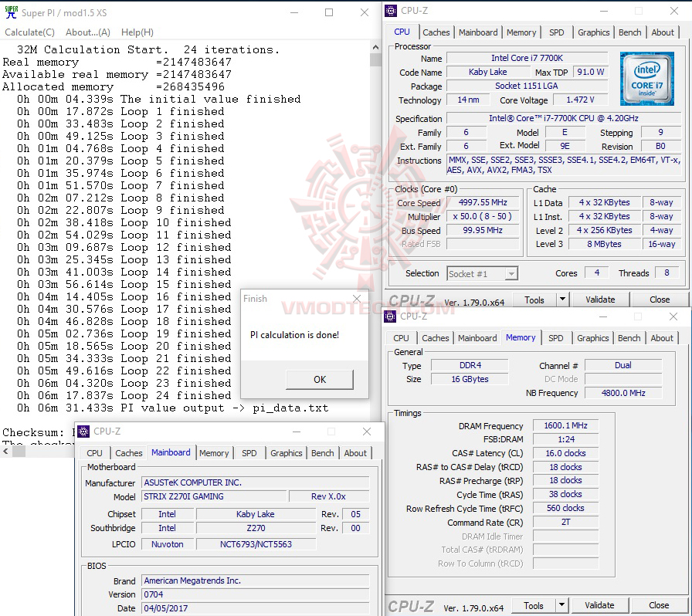Select Mainboard tab in Memory CPU-Z window
Viewport: 692px width, 616px height.
[x=477, y=338]
